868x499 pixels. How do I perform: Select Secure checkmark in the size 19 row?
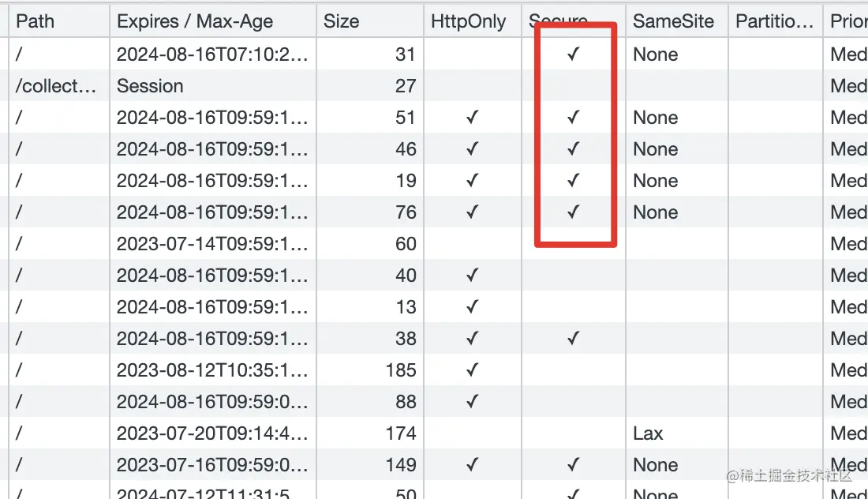574,181
